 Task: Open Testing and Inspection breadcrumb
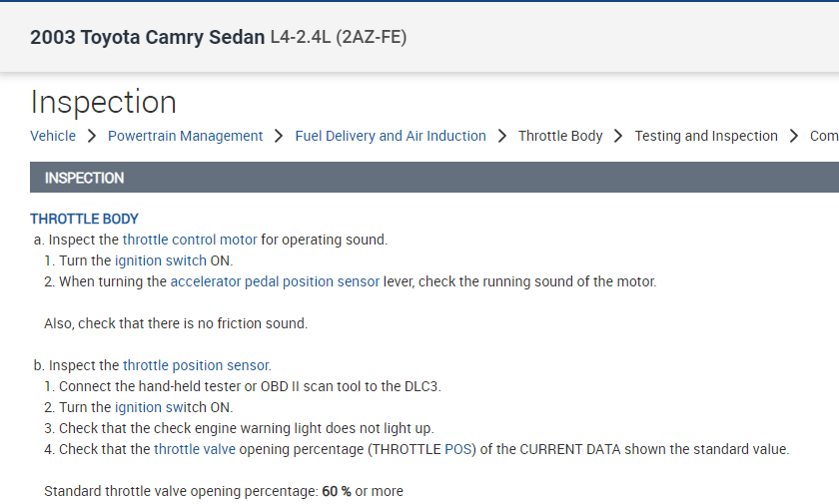point(706,136)
